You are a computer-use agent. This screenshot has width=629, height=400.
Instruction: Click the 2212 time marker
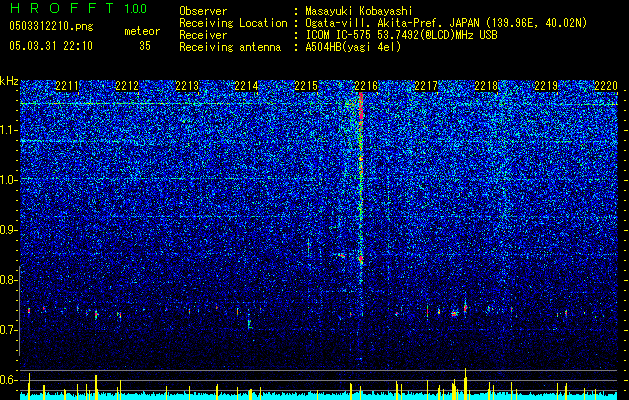127,86
